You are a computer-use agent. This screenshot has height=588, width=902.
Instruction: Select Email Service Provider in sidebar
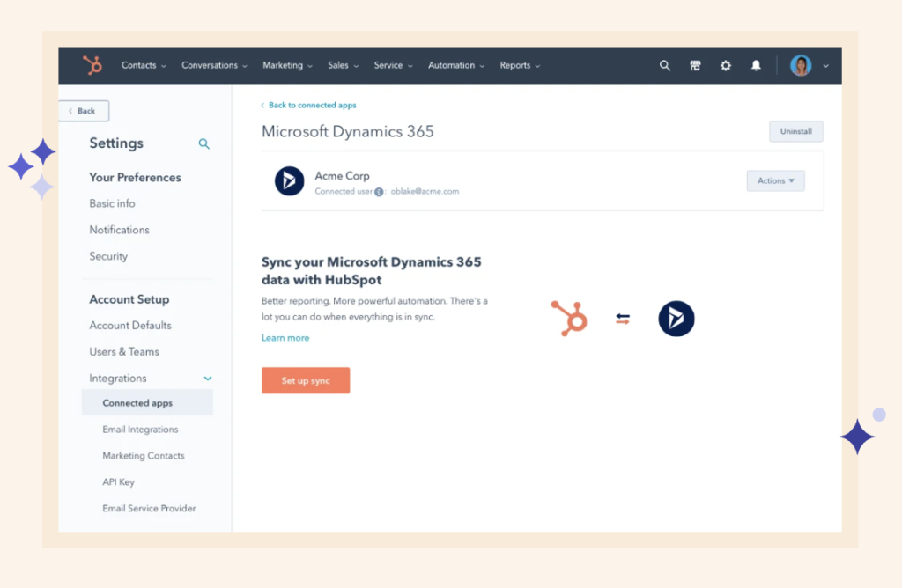click(149, 509)
